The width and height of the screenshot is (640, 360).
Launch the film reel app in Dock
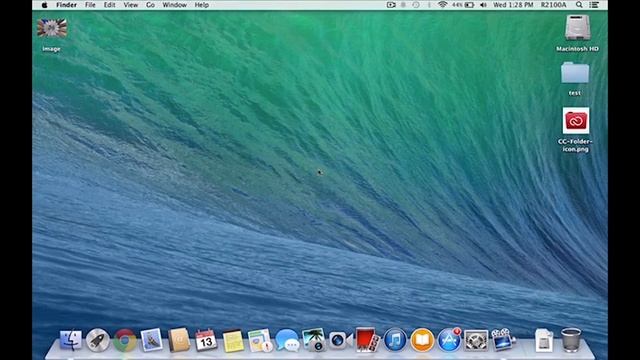point(503,340)
